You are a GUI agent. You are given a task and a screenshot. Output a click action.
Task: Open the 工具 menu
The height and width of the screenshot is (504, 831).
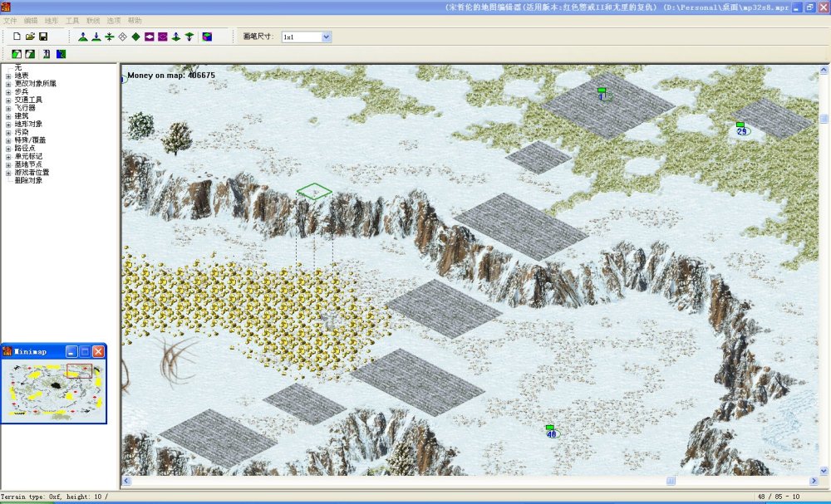point(72,21)
